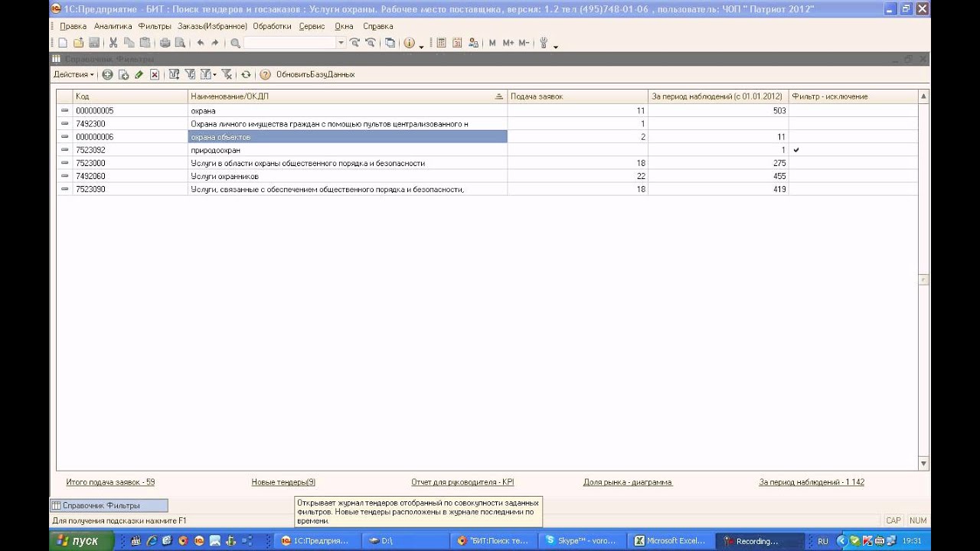Image resolution: width=980 pixels, height=551 pixels.
Task: Click link Доля рынка - диаграмма
Action: 628,482
